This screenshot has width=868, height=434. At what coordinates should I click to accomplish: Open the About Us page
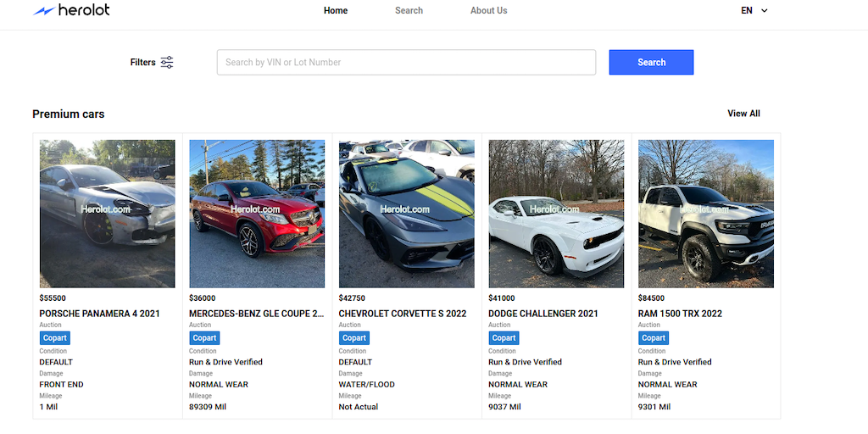tap(489, 11)
